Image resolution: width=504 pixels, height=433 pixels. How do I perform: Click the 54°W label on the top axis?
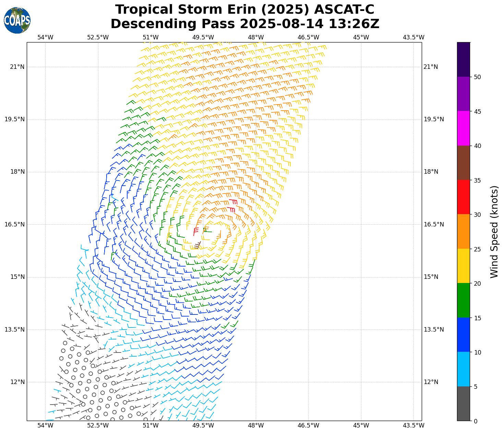pos(45,37)
